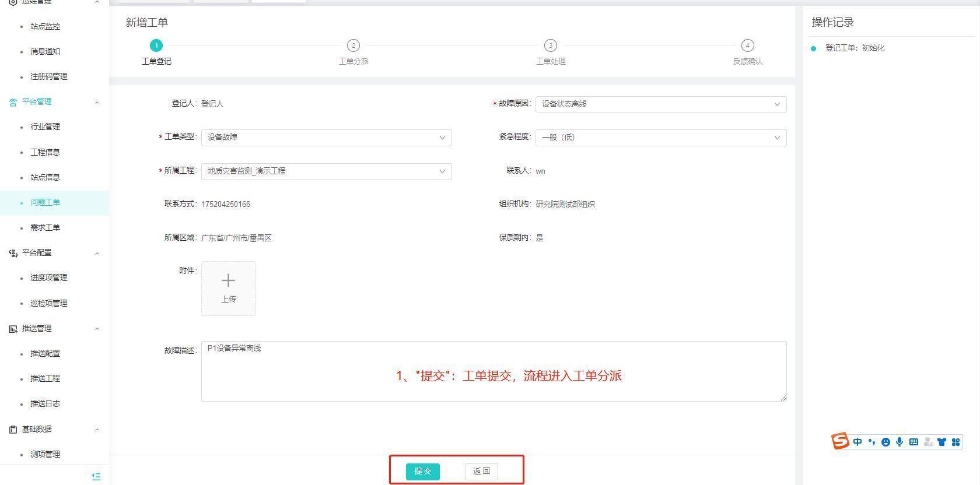
Task: Collapse the sidebar using bottom fold icon
Action: click(x=96, y=476)
